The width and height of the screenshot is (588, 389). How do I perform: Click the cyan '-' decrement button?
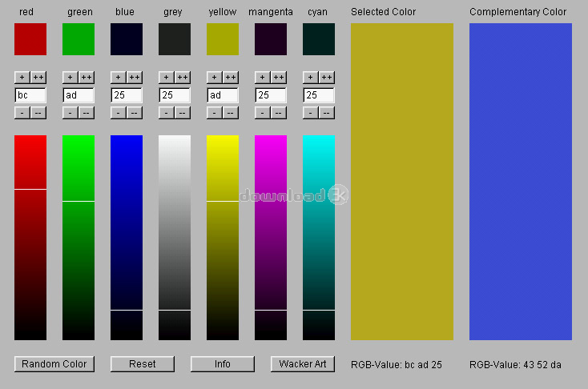311,112
